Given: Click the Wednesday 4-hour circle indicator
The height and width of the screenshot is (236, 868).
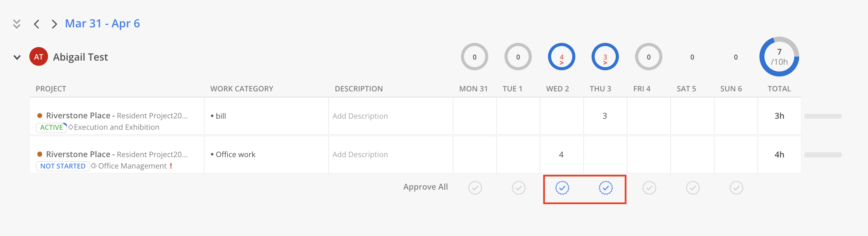Looking at the screenshot, I should (562, 57).
